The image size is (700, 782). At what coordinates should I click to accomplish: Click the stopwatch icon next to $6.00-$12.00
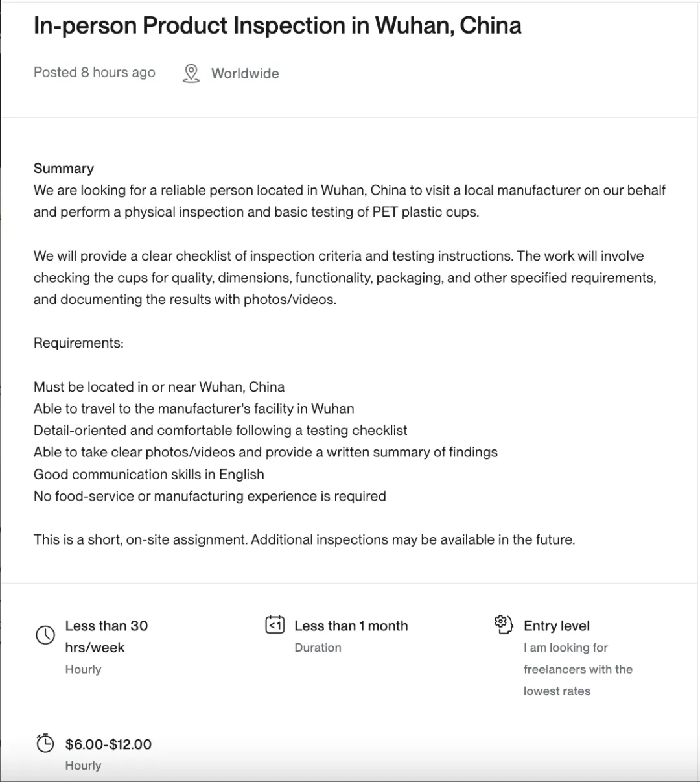click(45, 742)
